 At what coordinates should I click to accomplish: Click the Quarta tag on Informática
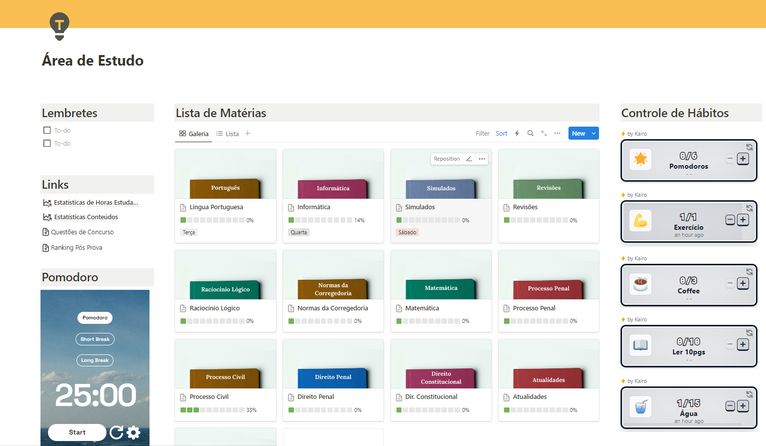298,233
